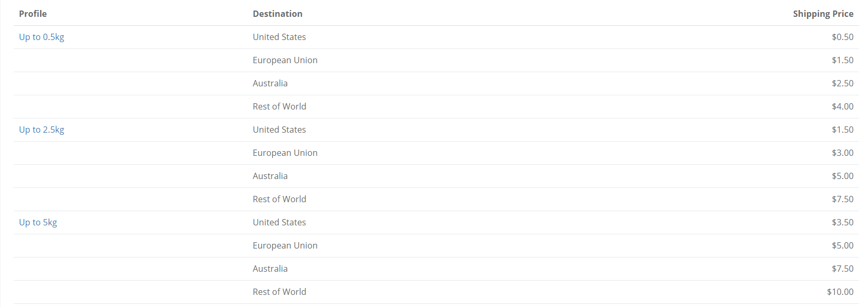
Task: Select United States row priced $1.50
Action: [x=436, y=130]
